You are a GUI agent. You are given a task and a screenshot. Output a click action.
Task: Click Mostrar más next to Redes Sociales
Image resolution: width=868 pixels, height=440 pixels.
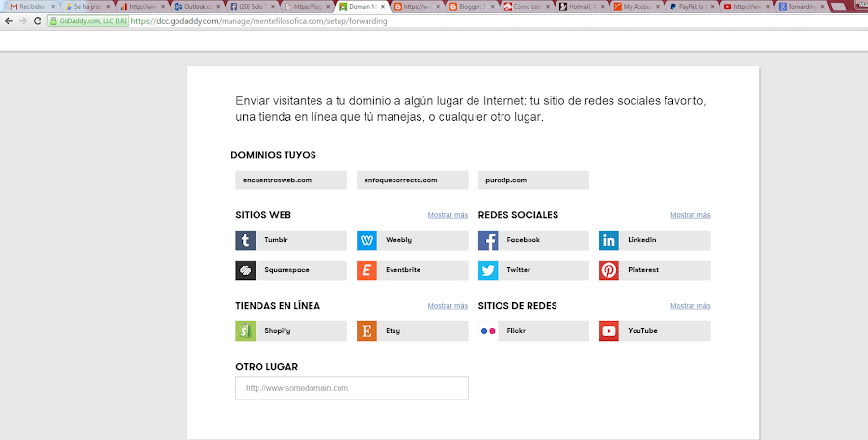pyautogui.click(x=691, y=215)
